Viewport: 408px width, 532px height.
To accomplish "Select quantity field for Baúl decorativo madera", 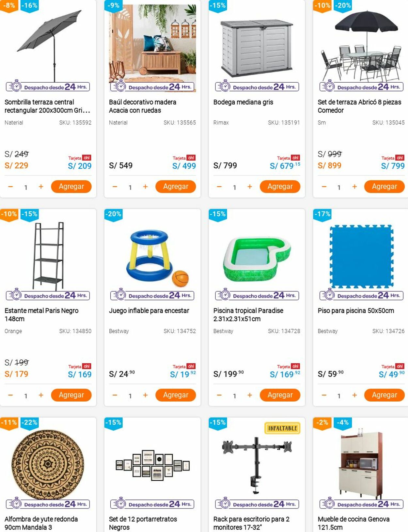I will tap(130, 187).
